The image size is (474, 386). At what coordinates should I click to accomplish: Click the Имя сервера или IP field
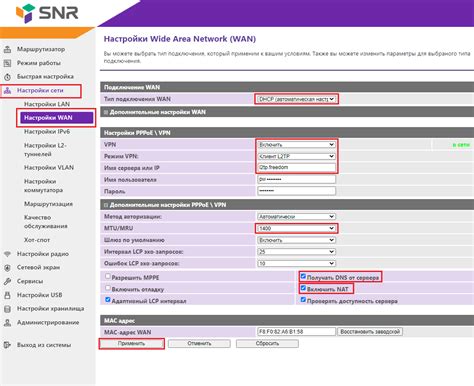pos(296,168)
